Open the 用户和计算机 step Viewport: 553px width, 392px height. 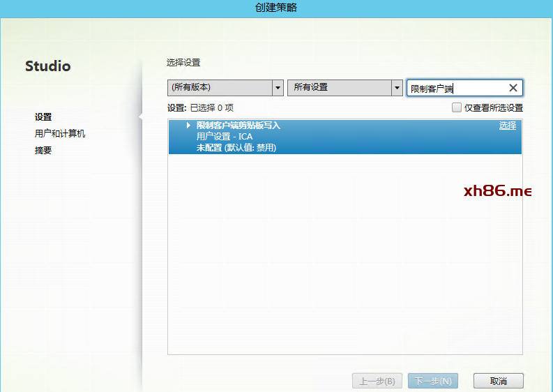(60, 134)
